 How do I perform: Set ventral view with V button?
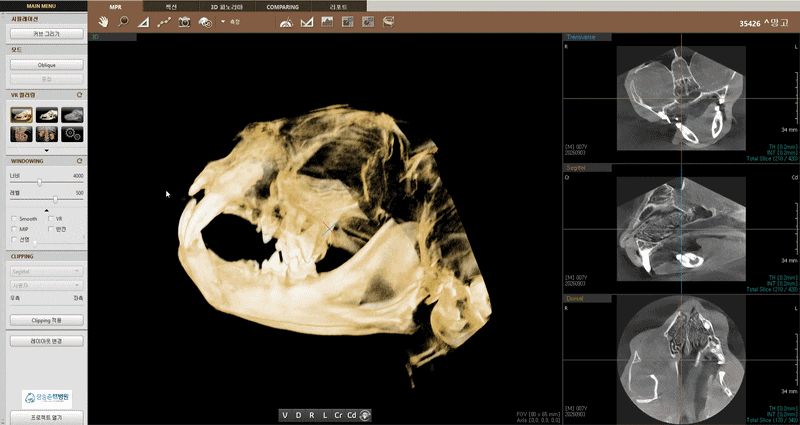[x=285, y=415]
